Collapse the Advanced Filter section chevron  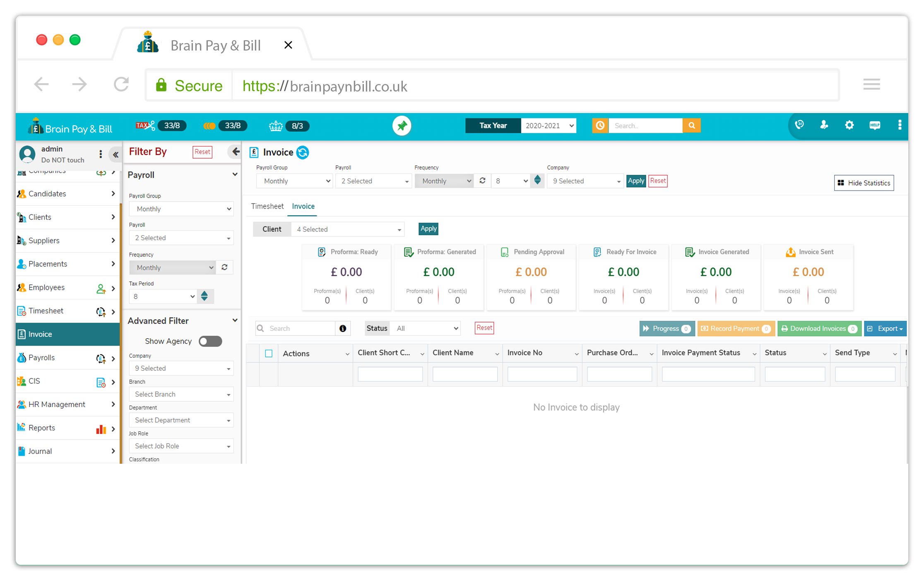[235, 320]
